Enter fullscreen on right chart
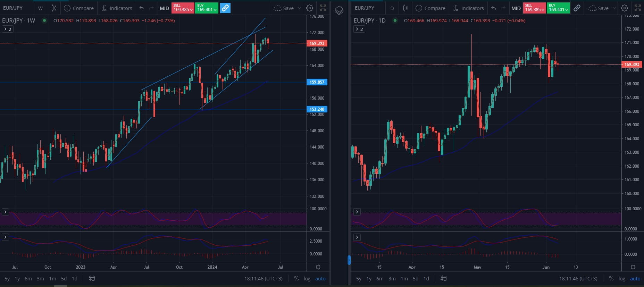This screenshot has height=287, width=644. click(x=638, y=8)
